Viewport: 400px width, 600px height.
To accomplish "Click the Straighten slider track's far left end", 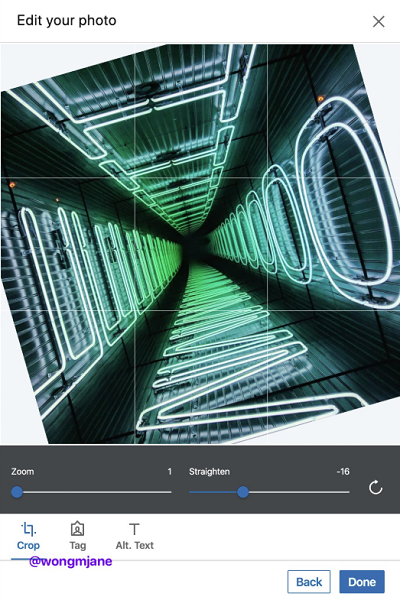I will 191,492.
